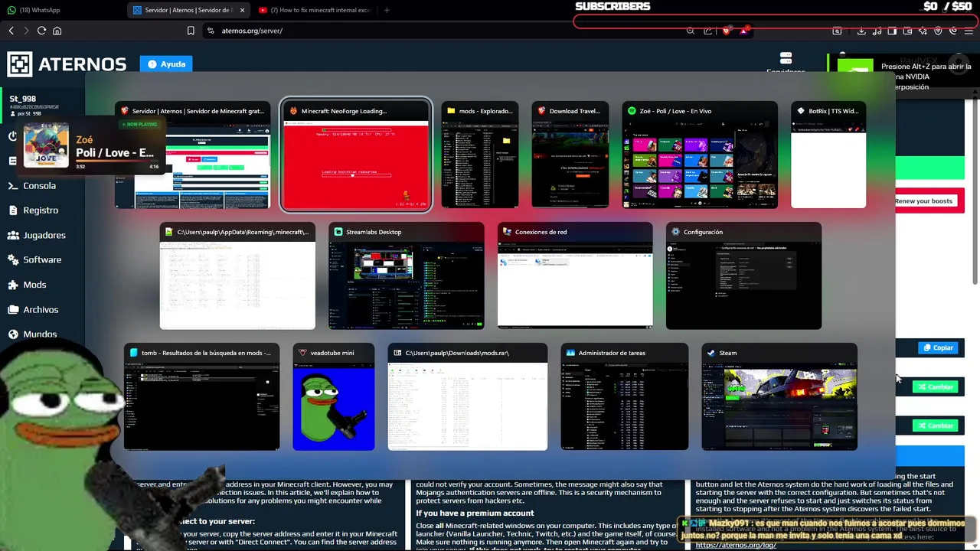
Task: Open the page zoom magnifier icon
Action: [691, 31]
